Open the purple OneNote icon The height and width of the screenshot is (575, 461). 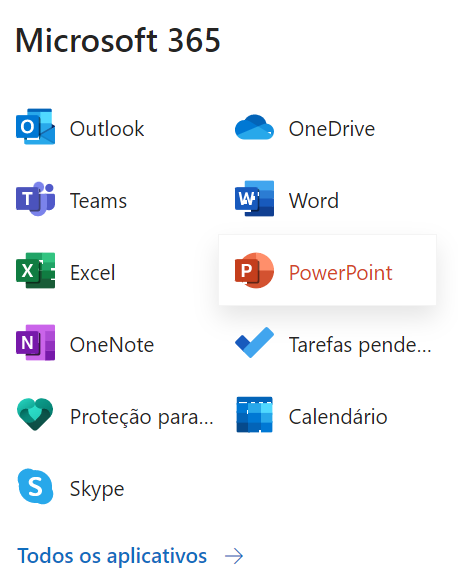(36, 342)
